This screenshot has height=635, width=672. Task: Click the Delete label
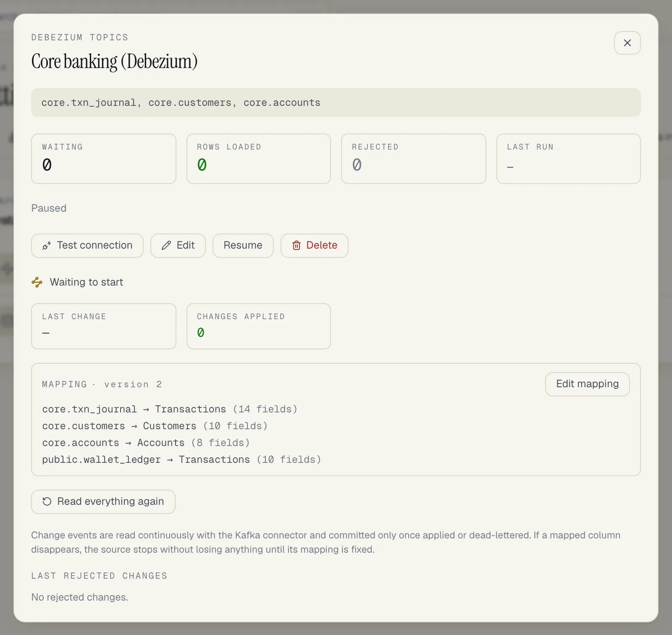coord(322,245)
